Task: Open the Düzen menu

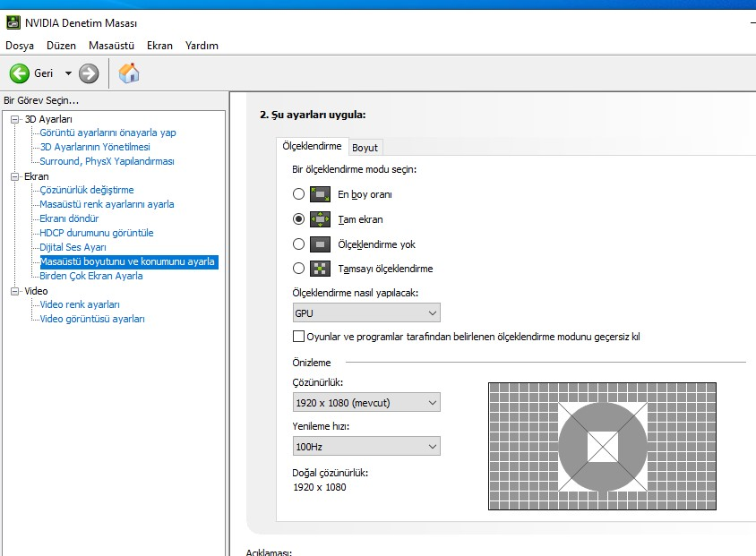Action: pyautogui.click(x=61, y=46)
